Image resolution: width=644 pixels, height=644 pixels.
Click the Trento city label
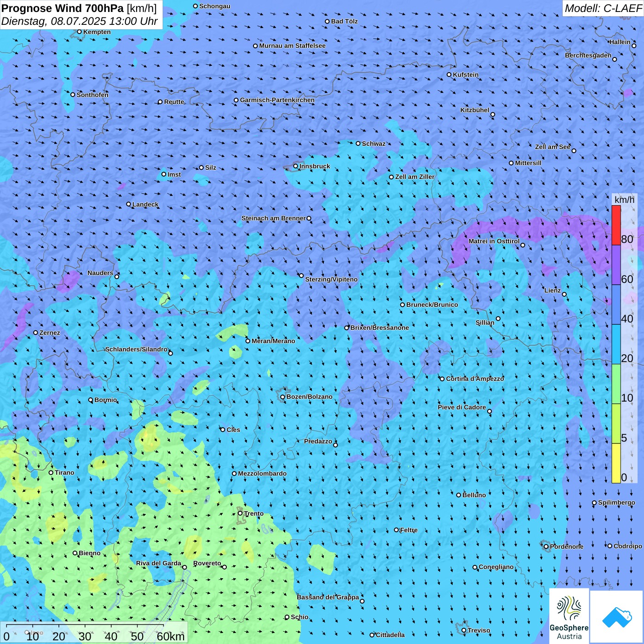253,513
